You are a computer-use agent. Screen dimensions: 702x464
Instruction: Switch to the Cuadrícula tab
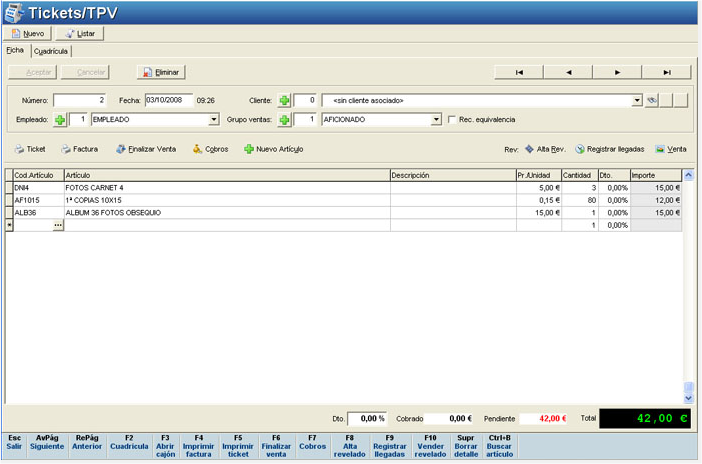pos(51,51)
